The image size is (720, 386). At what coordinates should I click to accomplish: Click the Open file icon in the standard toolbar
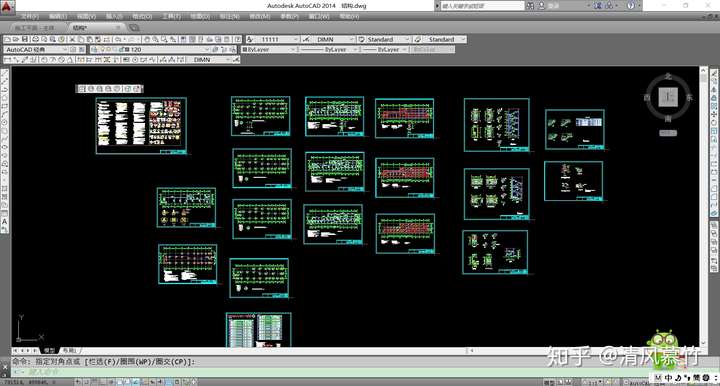pos(16,39)
